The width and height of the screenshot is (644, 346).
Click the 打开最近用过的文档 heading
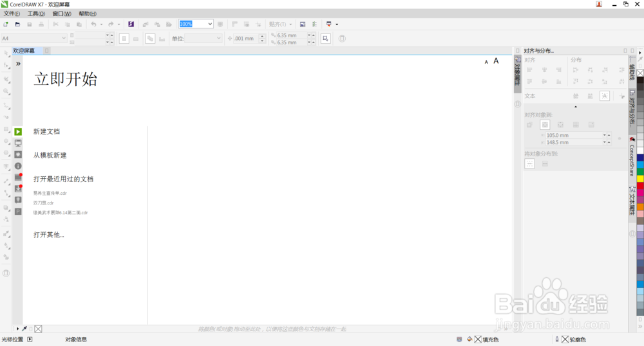pos(63,179)
